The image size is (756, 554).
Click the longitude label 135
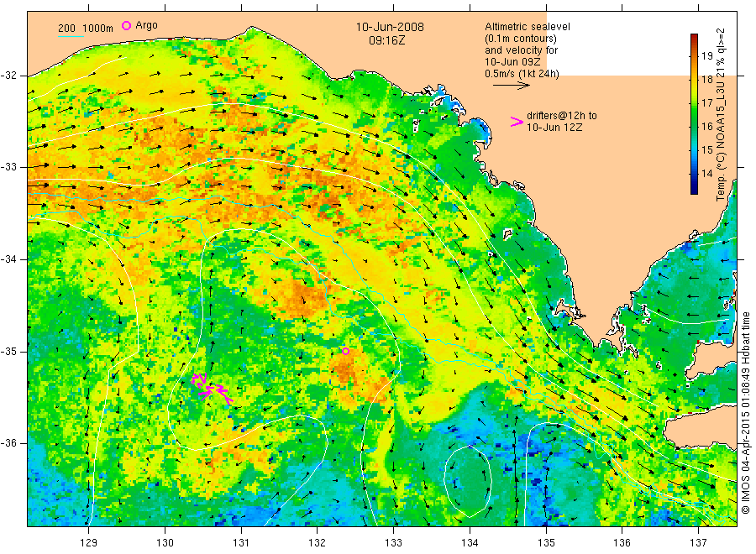pyautogui.click(x=546, y=543)
